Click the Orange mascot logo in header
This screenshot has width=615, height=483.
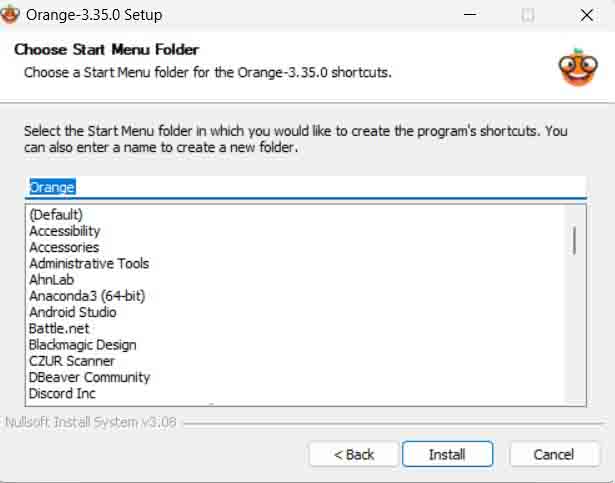pyautogui.click(x=578, y=67)
